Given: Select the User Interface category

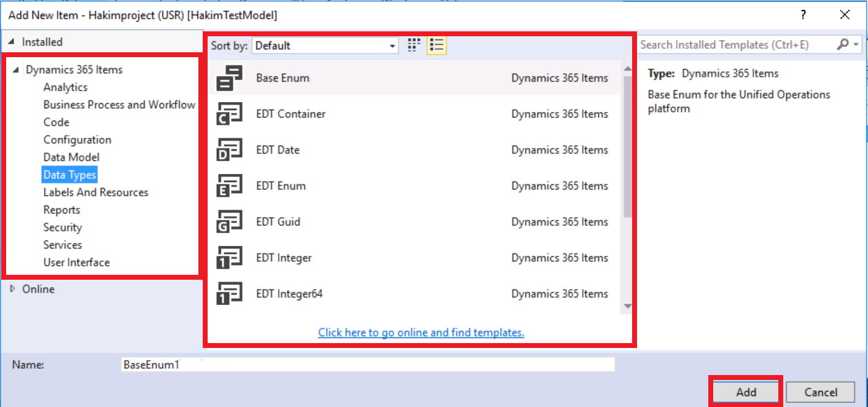Looking at the screenshot, I should click(76, 263).
